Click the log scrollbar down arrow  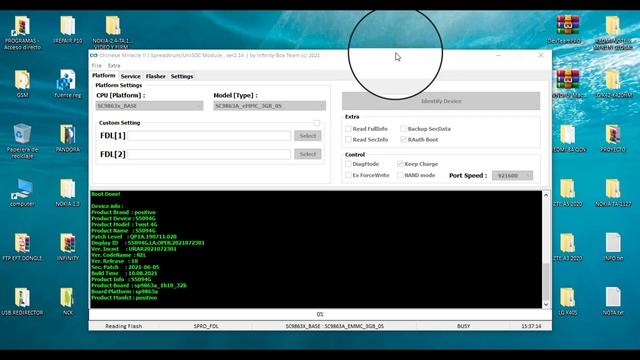coord(546,304)
